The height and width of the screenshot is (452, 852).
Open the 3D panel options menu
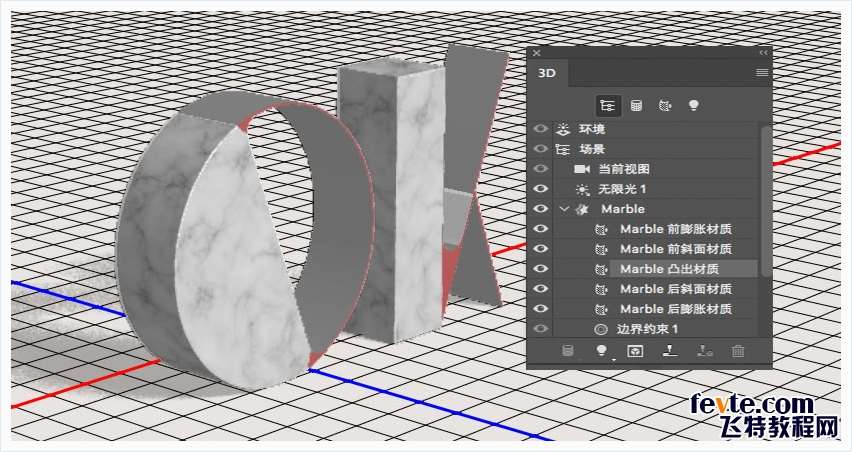[762, 72]
